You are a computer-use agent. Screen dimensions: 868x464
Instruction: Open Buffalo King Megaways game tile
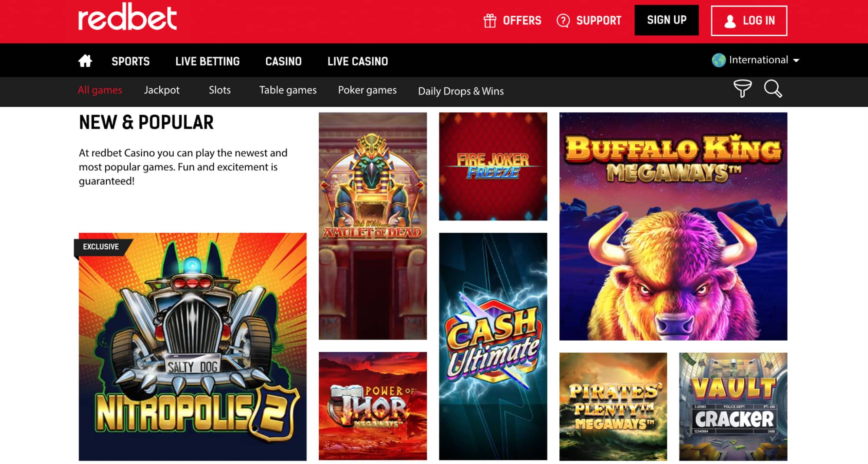pyautogui.click(x=673, y=225)
